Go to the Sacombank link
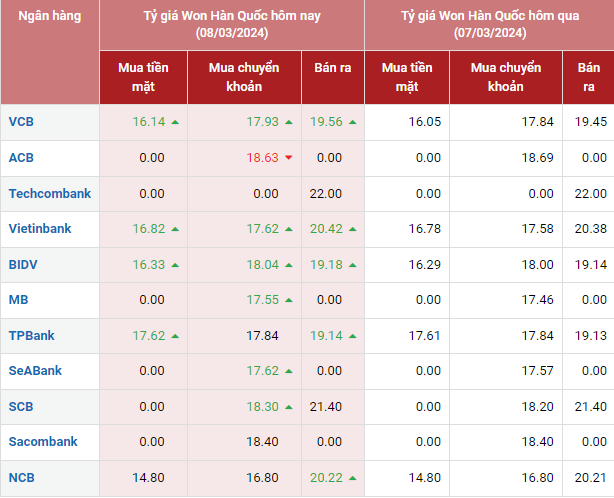614x498 pixels. tap(42, 442)
